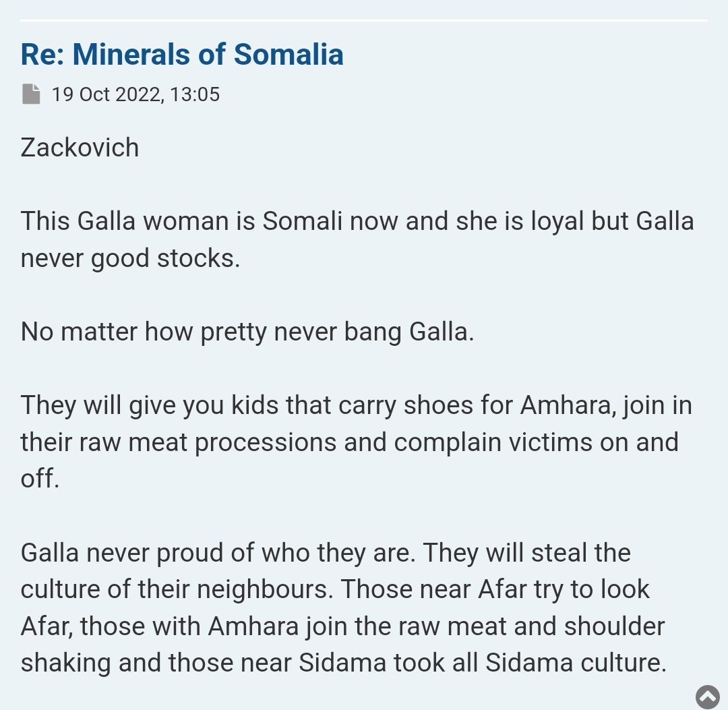
Task: Click the horizontal divider above the post title
Action: (364, 21)
